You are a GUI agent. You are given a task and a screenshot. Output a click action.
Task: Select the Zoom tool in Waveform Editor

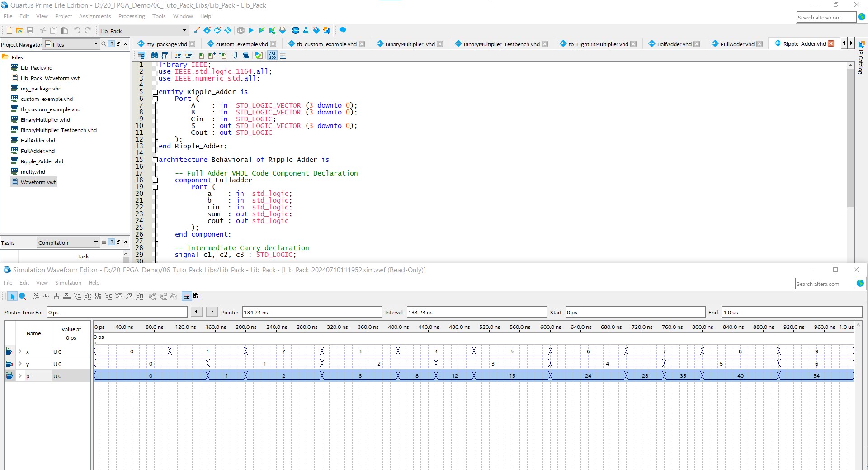(x=23, y=296)
